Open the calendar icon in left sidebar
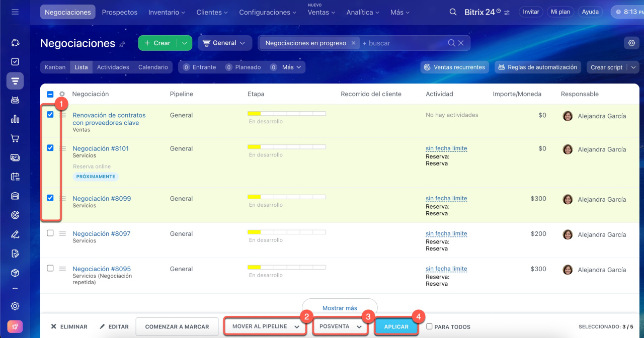Image resolution: width=644 pixels, height=338 pixels. pyautogui.click(x=15, y=177)
